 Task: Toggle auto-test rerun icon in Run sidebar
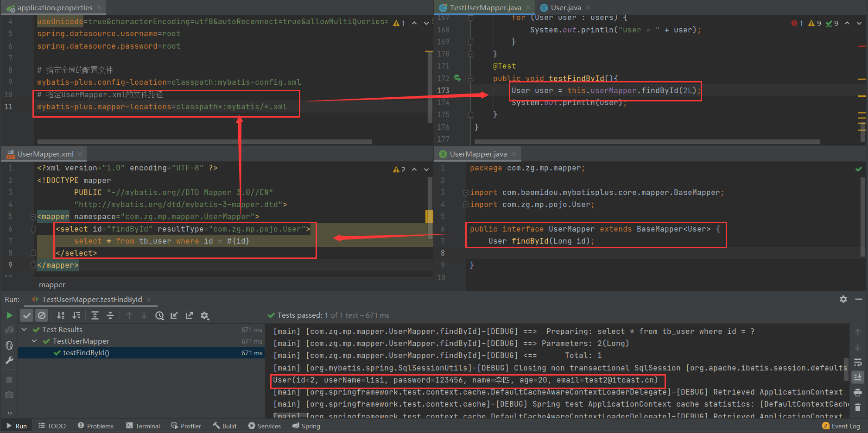click(9, 345)
